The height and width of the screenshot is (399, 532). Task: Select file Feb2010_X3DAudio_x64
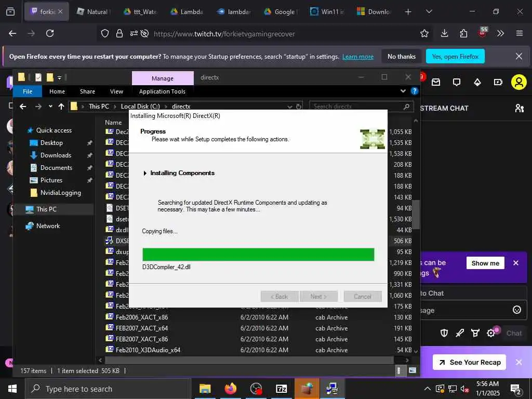pos(148,350)
